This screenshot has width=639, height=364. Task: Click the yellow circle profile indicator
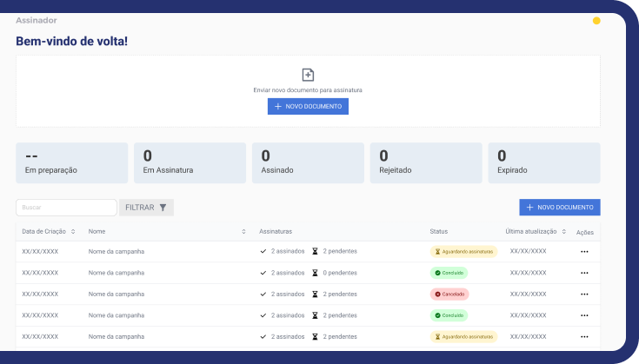[596, 21]
